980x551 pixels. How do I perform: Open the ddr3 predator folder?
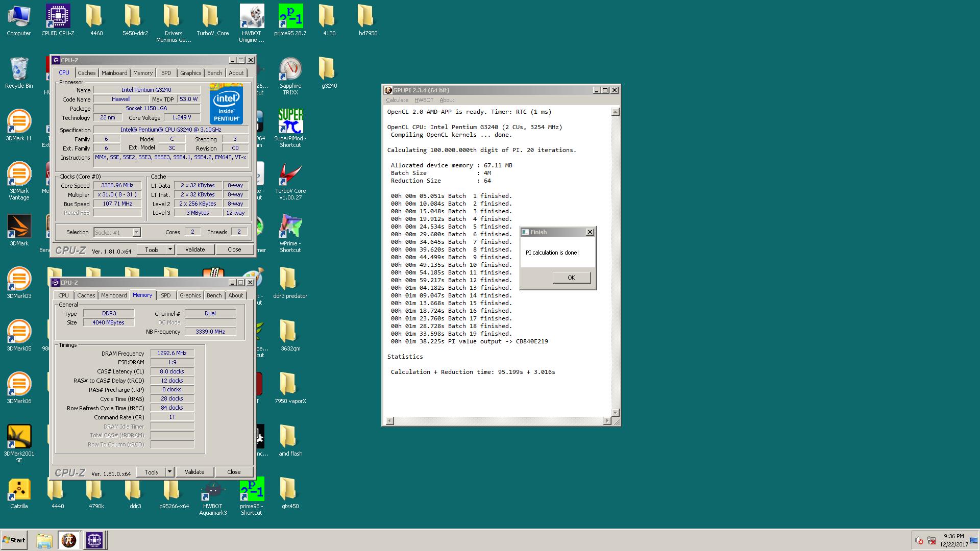tap(290, 283)
